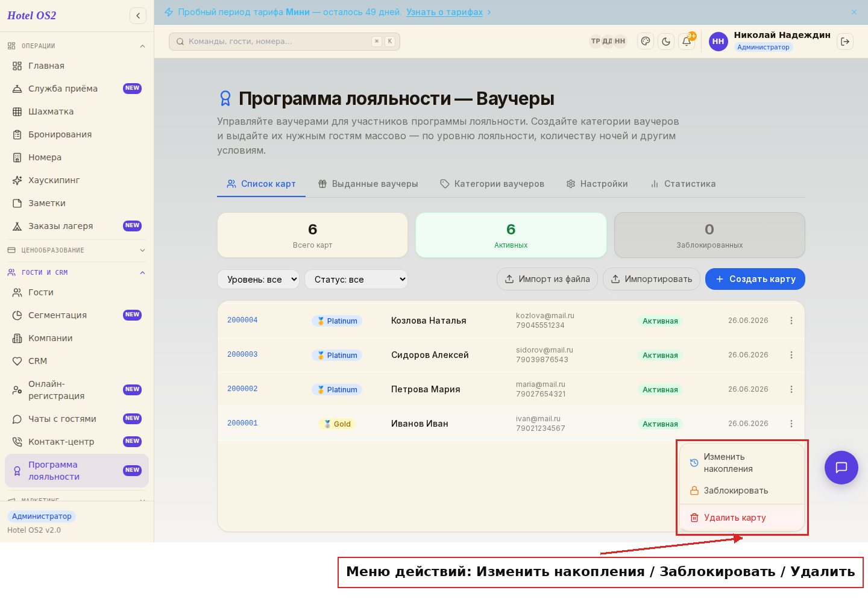Open Хаускипинг in sidebar

click(77, 180)
